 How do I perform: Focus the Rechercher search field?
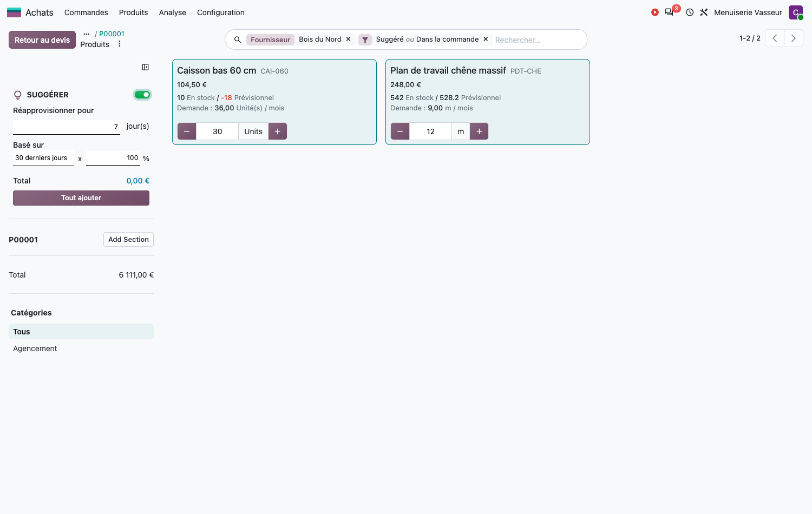tap(536, 40)
